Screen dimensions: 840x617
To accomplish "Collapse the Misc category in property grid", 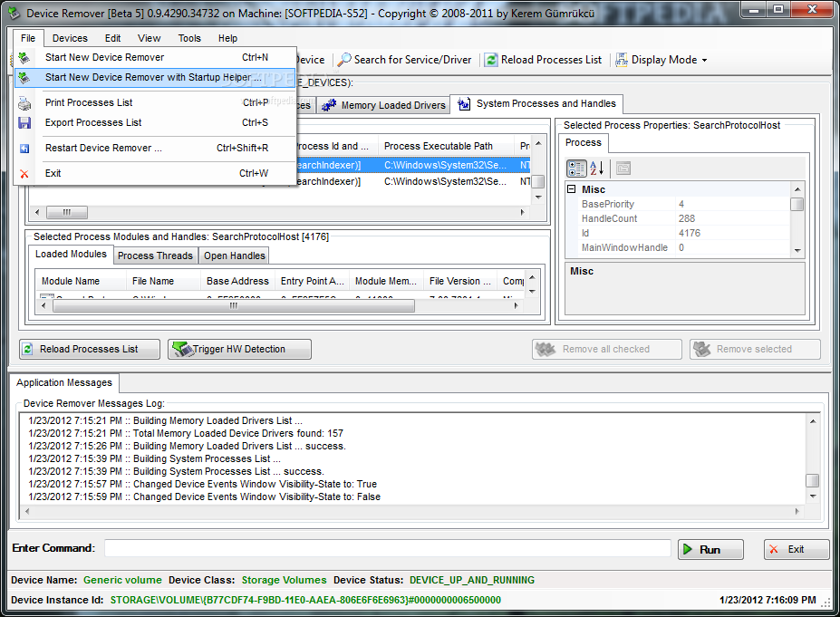I will pos(572,189).
